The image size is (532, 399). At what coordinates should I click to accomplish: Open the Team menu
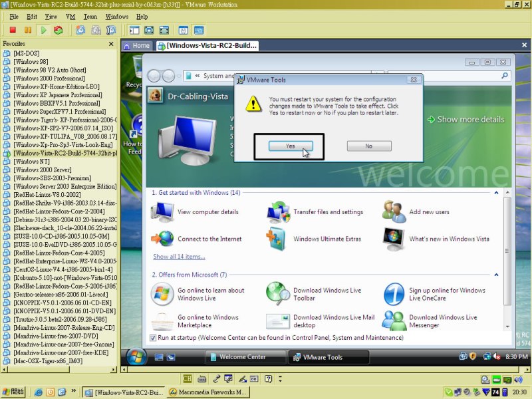pos(90,17)
